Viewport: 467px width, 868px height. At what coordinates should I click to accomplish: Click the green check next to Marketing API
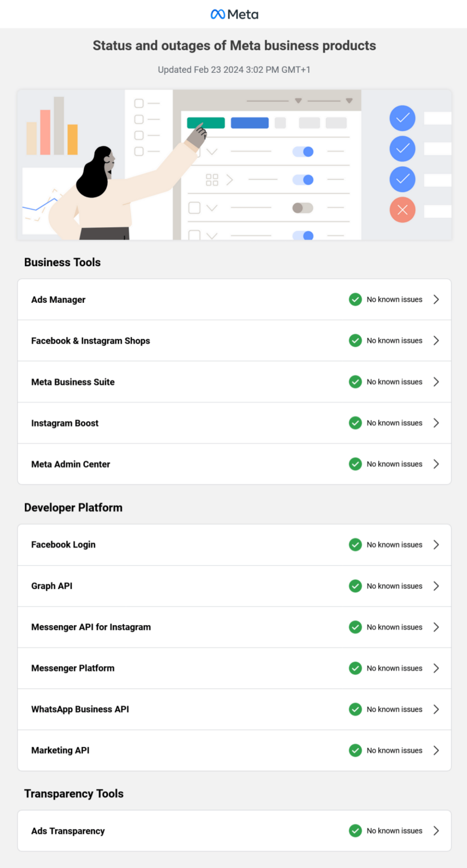pos(355,750)
